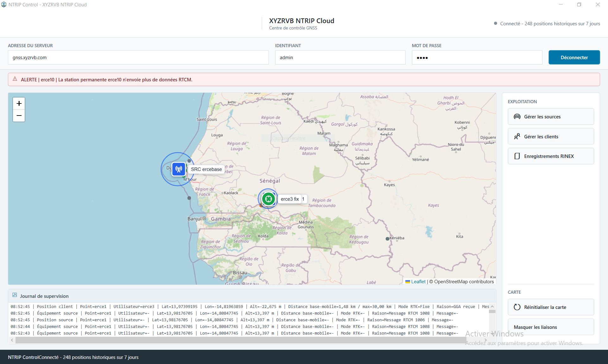
Task: Click the red alert warning triangle icon
Action: click(x=15, y=79)
